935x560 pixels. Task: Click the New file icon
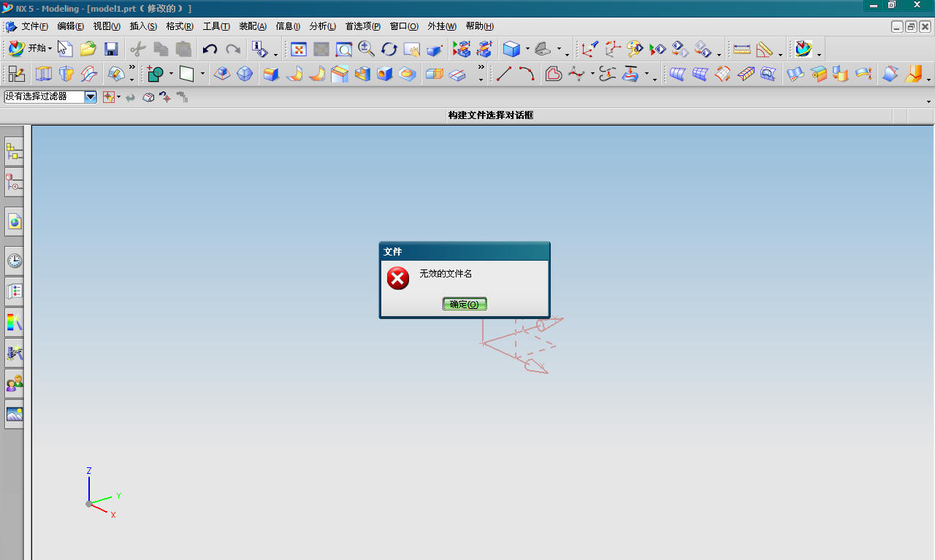coord(65,49)
